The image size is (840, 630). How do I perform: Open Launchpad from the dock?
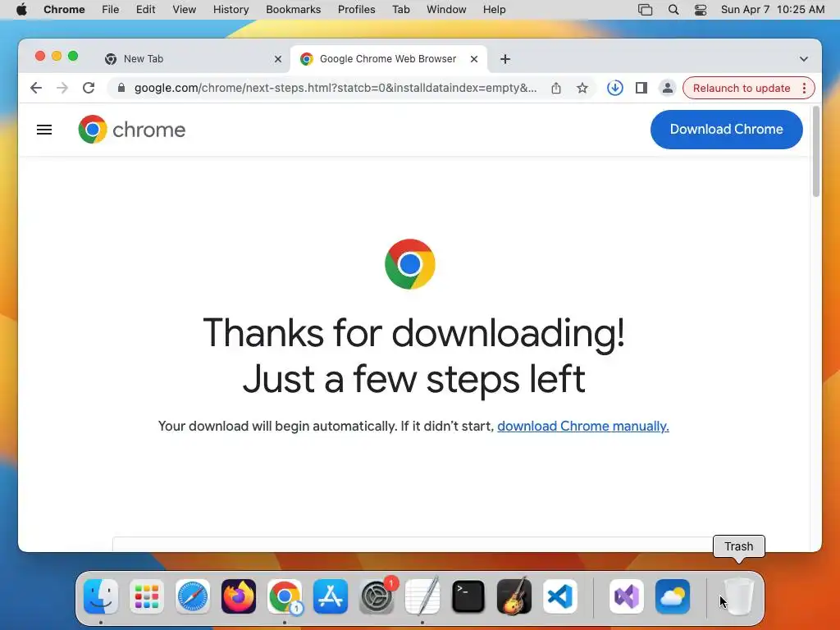click(x=147, y=596)
